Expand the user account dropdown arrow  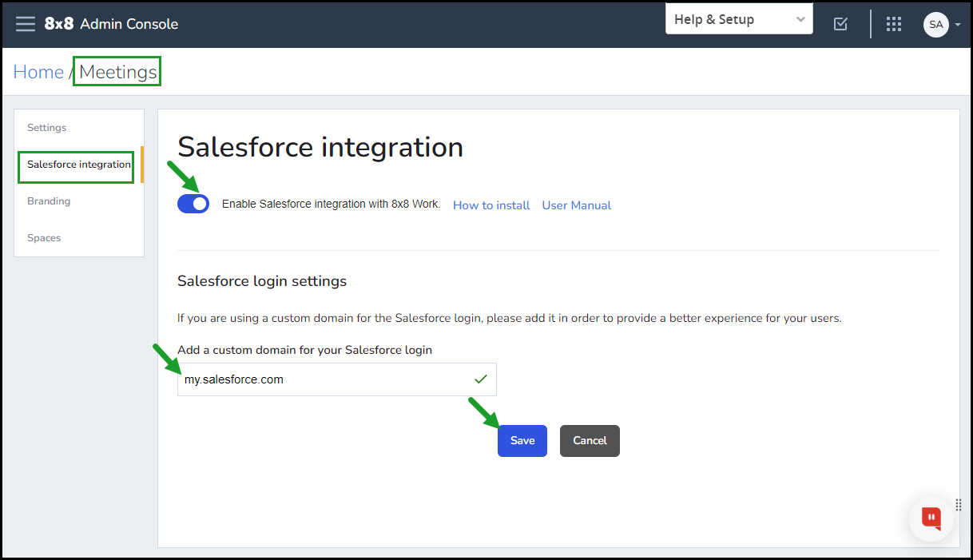click(958, 25)
